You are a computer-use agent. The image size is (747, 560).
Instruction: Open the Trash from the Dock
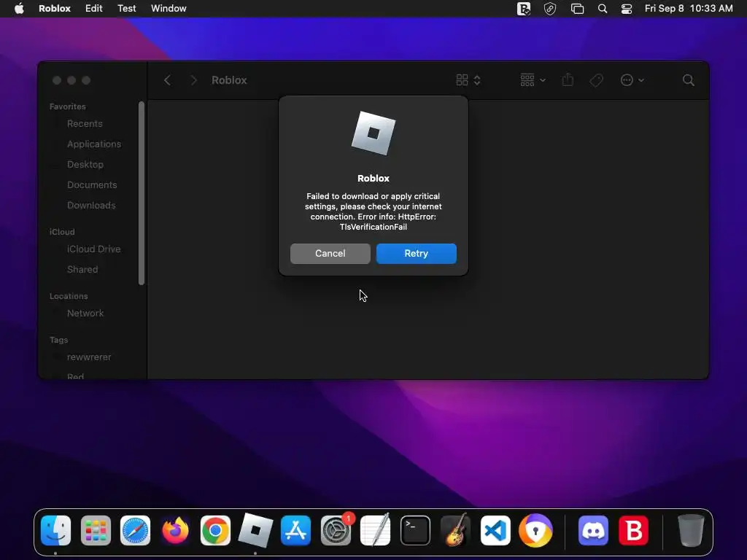[691, 531]
